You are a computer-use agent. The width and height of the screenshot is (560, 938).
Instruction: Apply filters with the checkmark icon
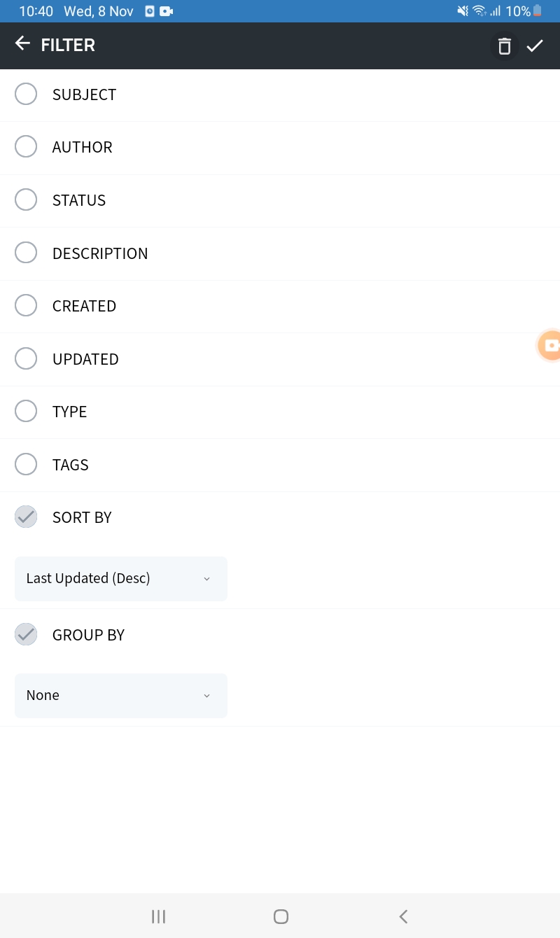[535, 46]
